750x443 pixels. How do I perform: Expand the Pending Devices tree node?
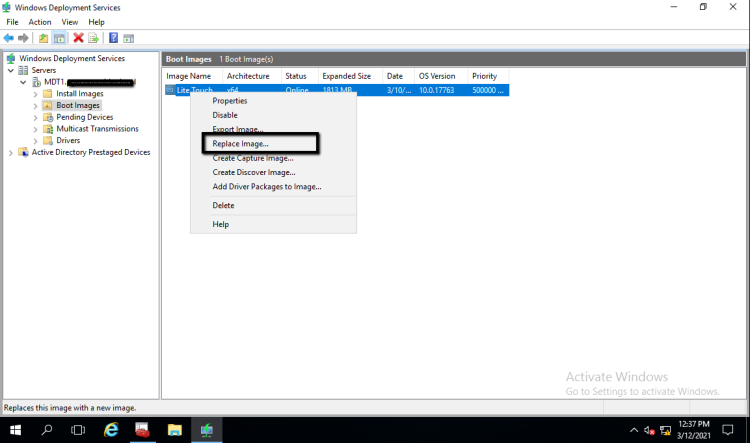(36, 117)
